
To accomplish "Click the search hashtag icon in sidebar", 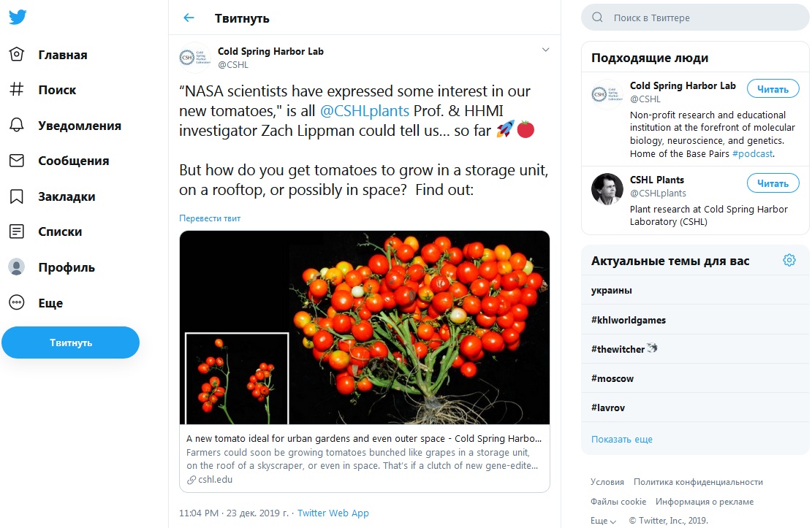I will [17, 90].
